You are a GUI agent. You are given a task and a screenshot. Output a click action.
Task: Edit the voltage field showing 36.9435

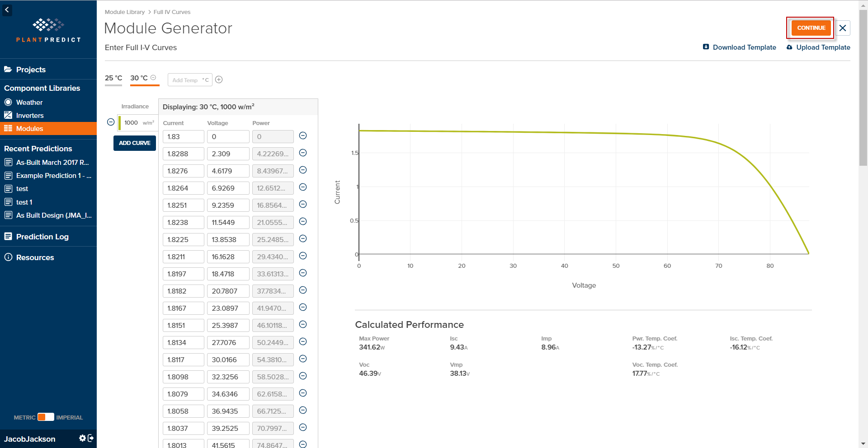click(228, 411)
